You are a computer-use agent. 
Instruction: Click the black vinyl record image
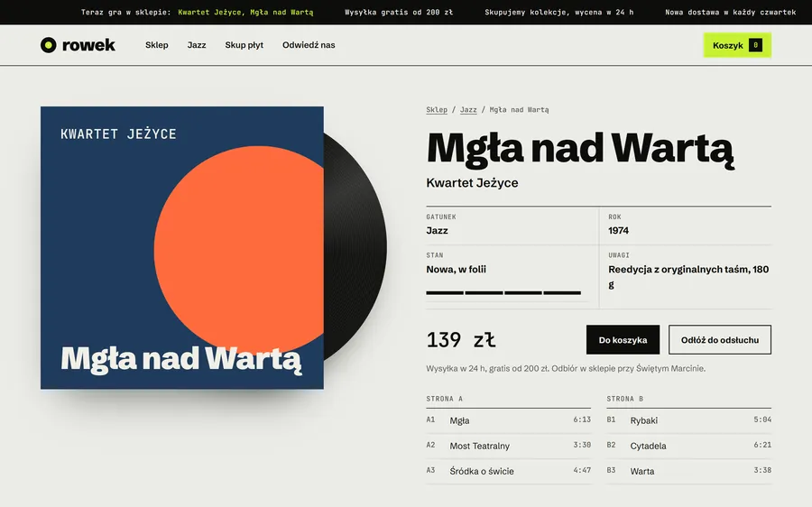[355, 247]
